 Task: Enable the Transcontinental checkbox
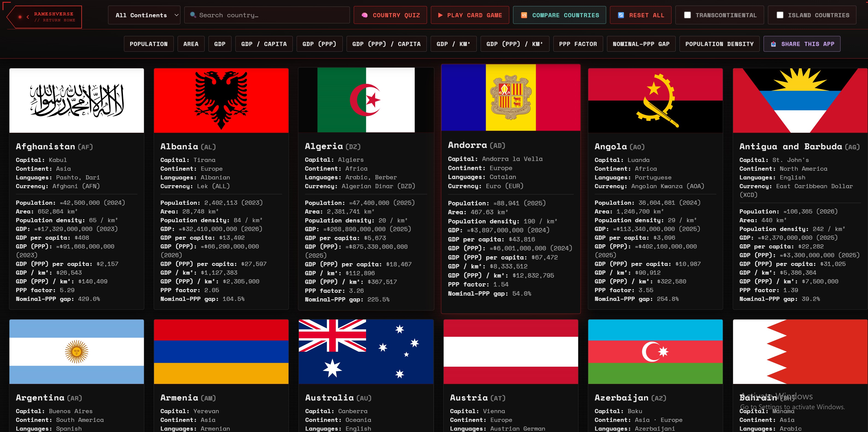click(x=687, y=15)
